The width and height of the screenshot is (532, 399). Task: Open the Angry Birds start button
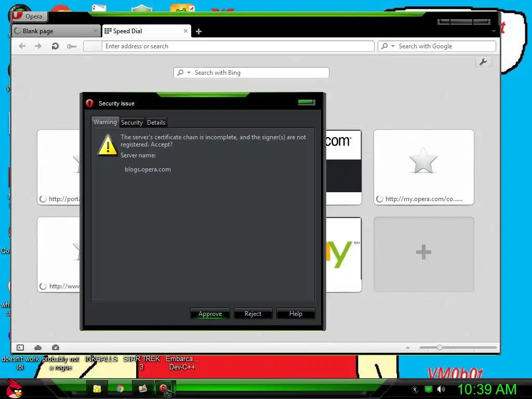tap(14, 389)
